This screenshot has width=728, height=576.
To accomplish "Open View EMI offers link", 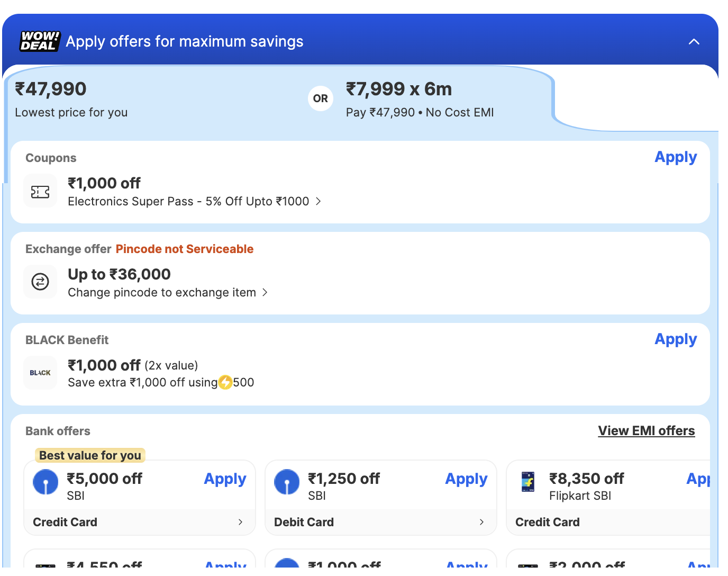I will point(646,431).
